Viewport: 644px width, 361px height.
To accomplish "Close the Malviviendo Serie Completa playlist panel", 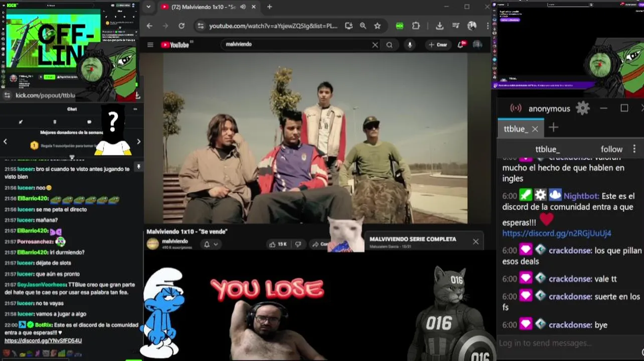I will 475,242.
